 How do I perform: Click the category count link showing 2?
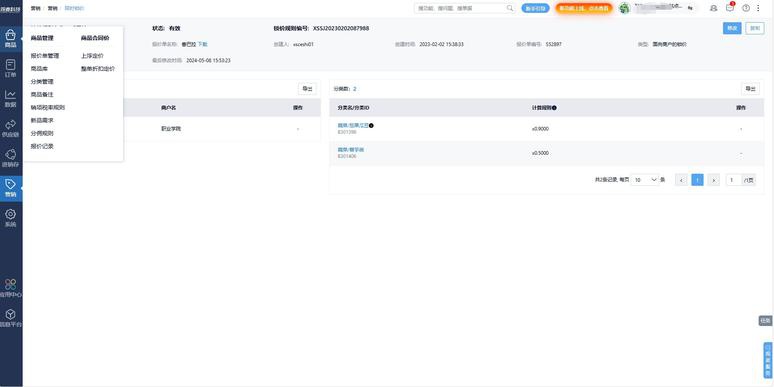click(x=355, y=89)
